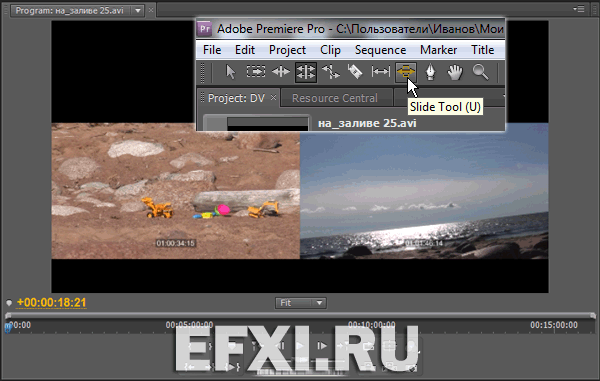Select the Rate Stretch tool

(x=331, y=72)
